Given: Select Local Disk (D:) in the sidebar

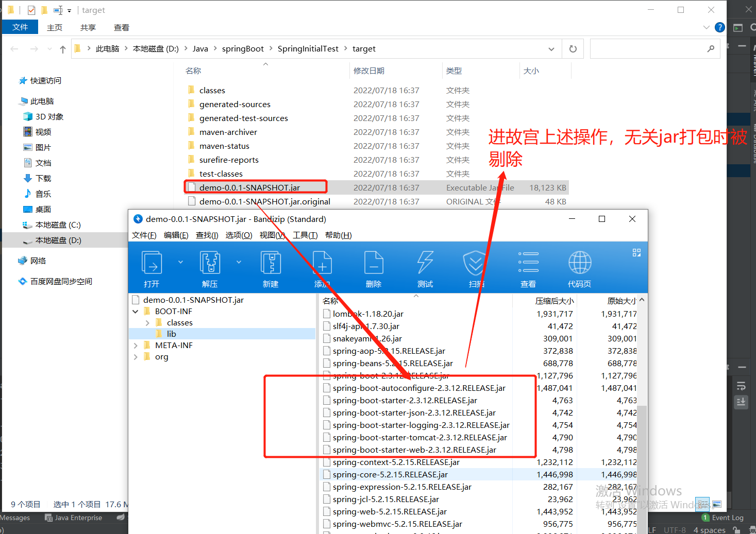Looking at the screenshot, I should tap(58, 240).
